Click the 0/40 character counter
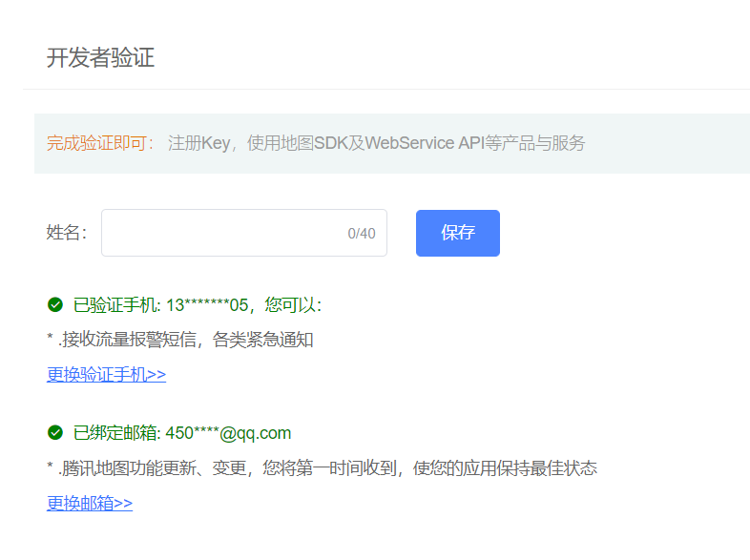 (x=362, y=234)
